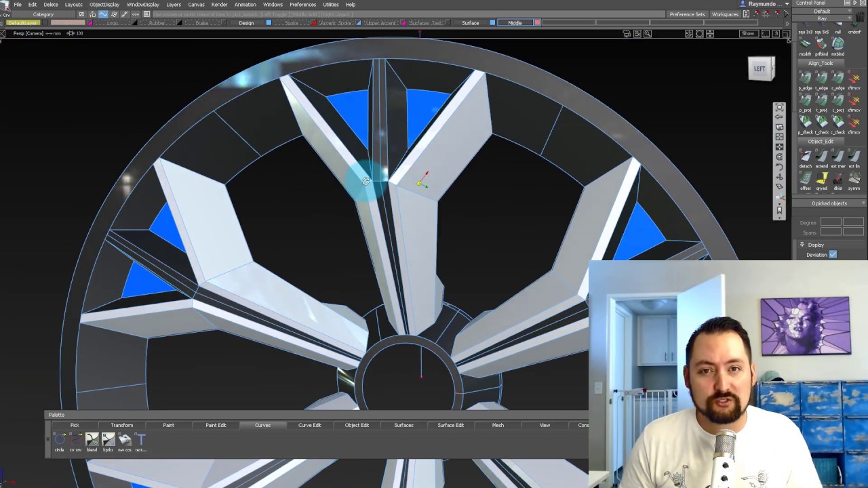Image resolution: width=868 pixels, height=488 pixels.
Task: Activate the text curve tool
Action: click(x=140, y=440)
